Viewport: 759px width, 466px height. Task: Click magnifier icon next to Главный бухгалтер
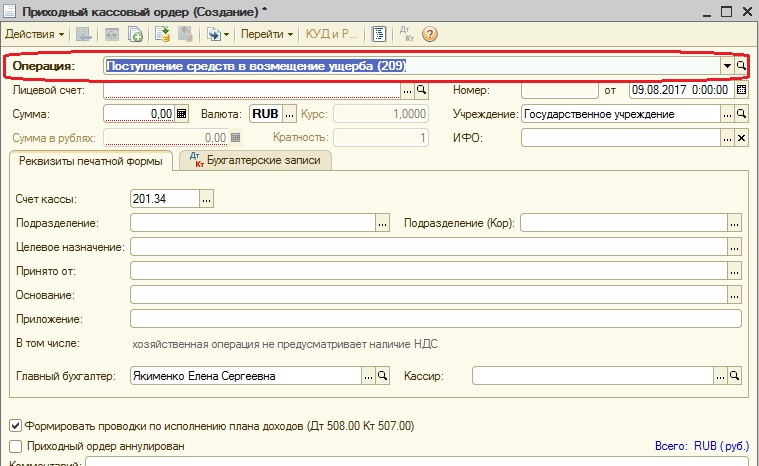382,376
